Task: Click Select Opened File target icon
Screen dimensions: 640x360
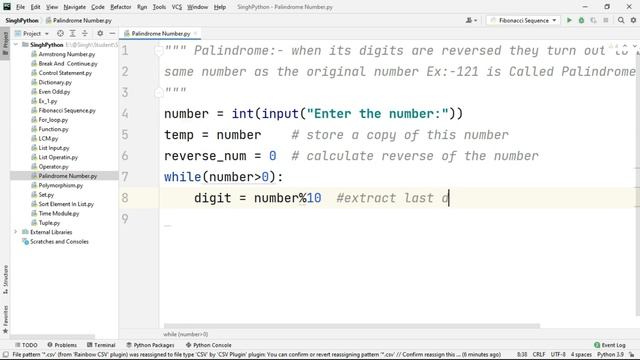Action: [x=60, y=33]
